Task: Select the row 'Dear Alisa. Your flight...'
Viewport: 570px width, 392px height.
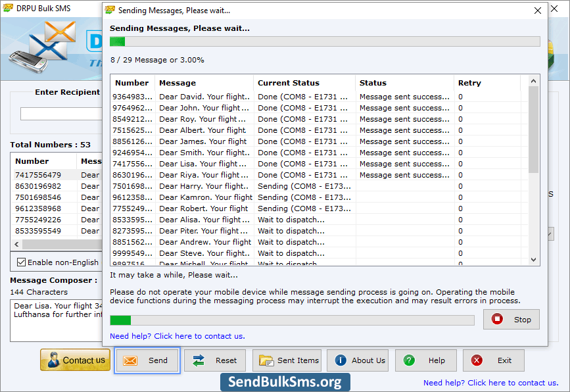Action: 320,220
